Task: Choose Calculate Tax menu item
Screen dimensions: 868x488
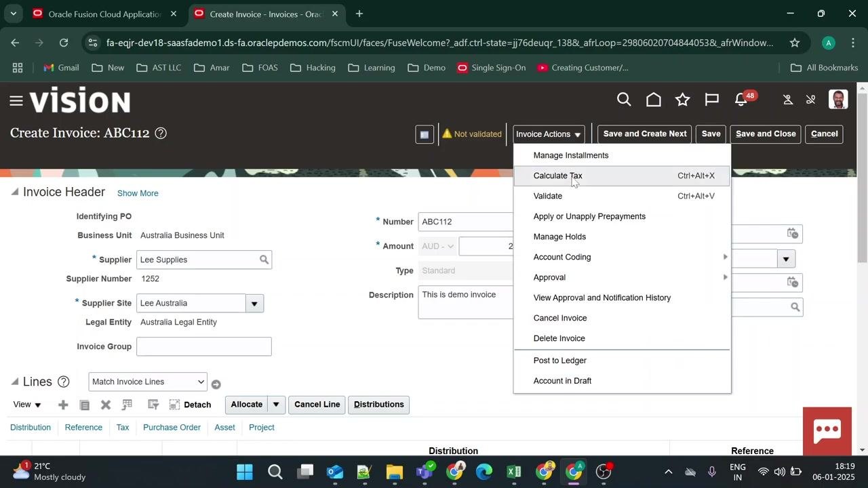Action: click(622, 176)
